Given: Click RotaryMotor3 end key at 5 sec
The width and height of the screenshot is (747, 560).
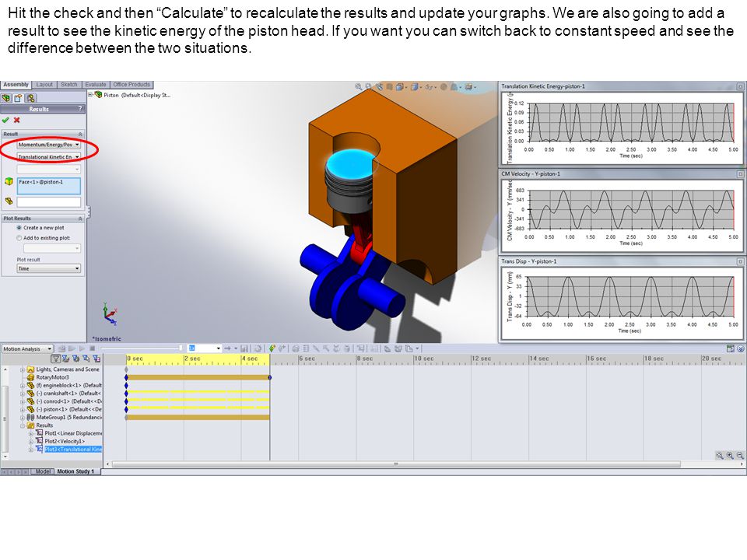Looking at the screenshot, I should 270,377.
